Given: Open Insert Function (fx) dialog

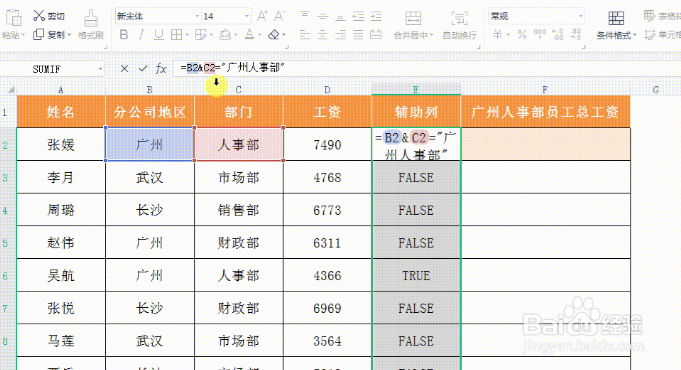Looking at the screenshot, I should pyautogui.click(x=161, y=69).
